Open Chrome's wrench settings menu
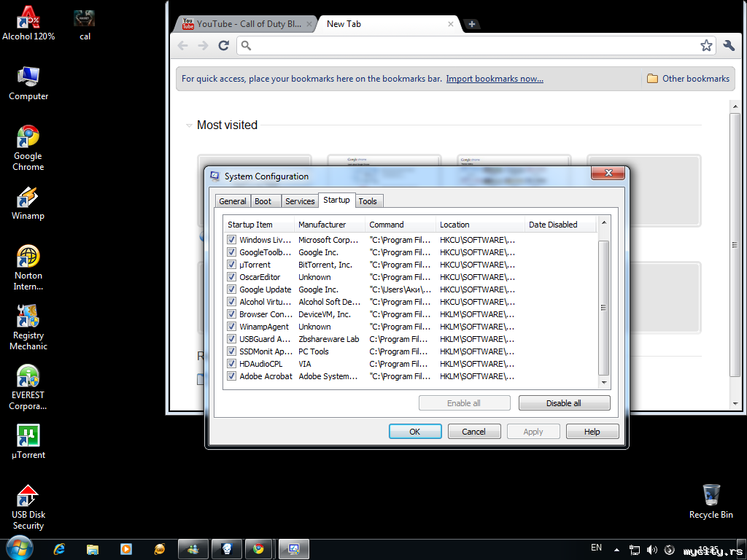The image size is (747, 560). [729, 45]
